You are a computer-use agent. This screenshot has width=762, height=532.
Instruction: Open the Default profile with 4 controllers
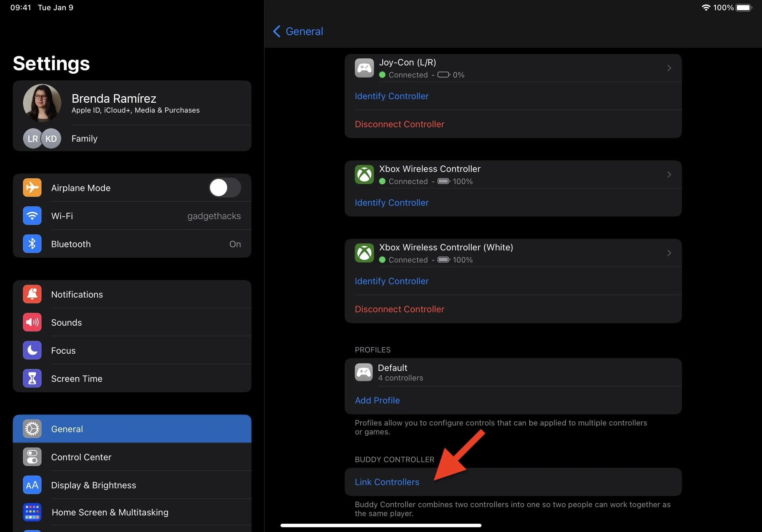[513, 372]
